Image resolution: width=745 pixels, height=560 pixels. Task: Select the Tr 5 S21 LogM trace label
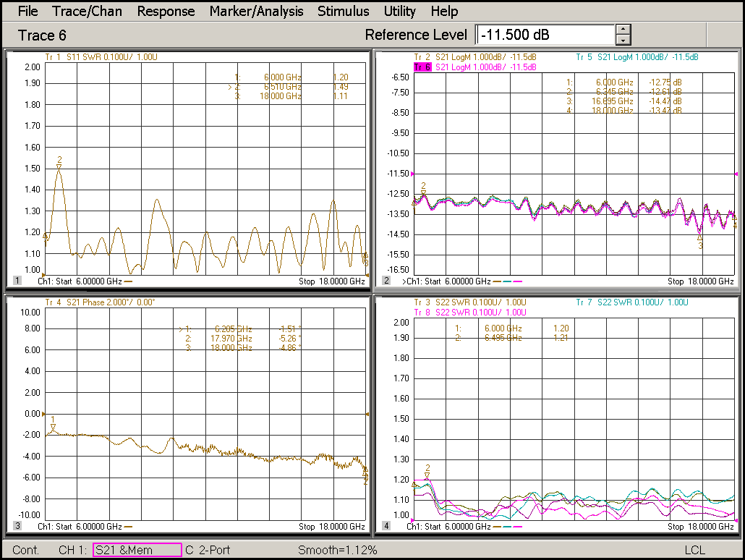[x=637, y=57]
